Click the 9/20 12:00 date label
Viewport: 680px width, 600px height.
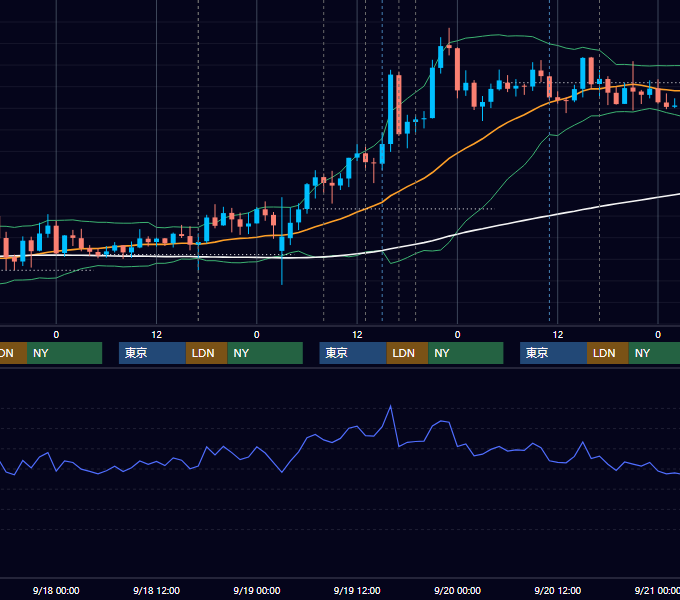pyautogui.click(x=558, y=590)
